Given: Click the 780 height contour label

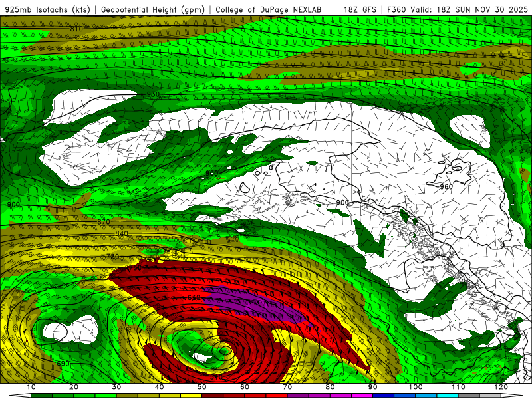Looking at the screenshot, I should [x=112, y=257].
